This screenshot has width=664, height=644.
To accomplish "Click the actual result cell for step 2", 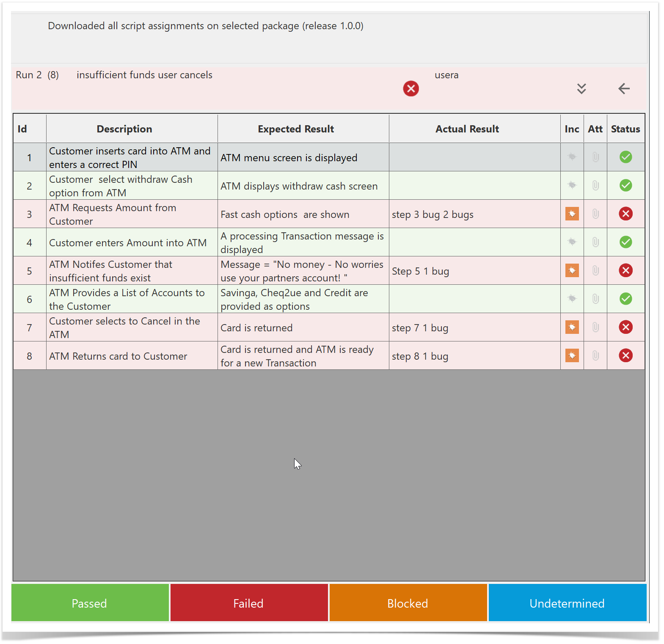I will 474,186.
